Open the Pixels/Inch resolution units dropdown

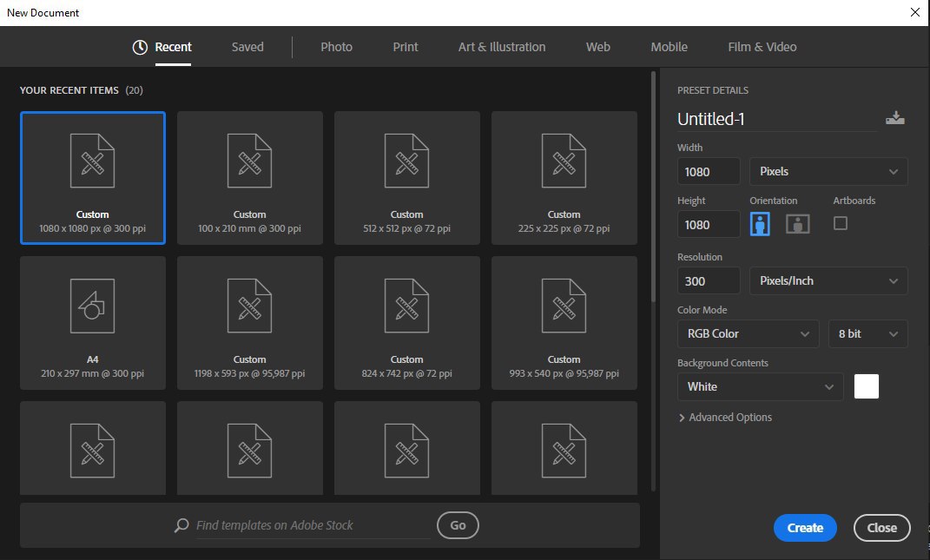[x=828, y=280]
